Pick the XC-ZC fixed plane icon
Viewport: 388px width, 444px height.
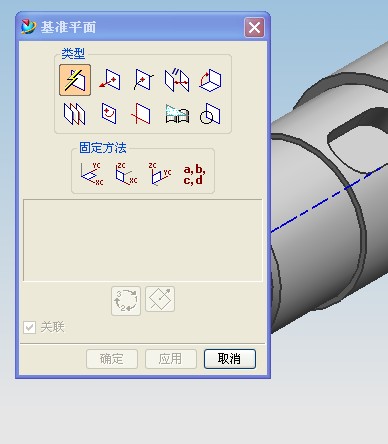pyautogui.click(x=126, y=174)
